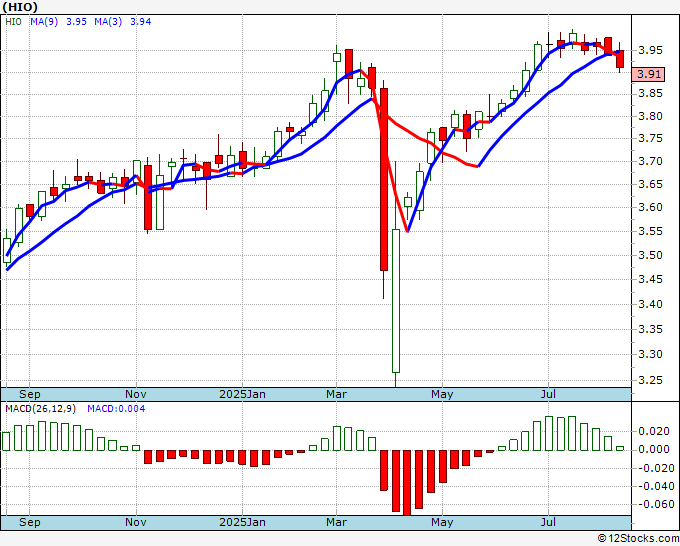Click the 3.80 price axis label
This screenshot has width=680, height=546.
pyautogui.click(x=651, y=116)
